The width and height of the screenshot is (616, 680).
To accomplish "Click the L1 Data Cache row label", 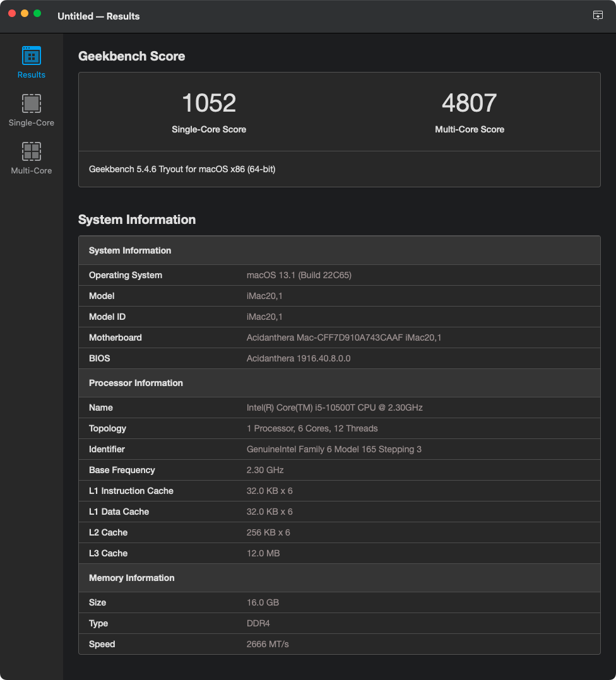I will tap(119, 512).
